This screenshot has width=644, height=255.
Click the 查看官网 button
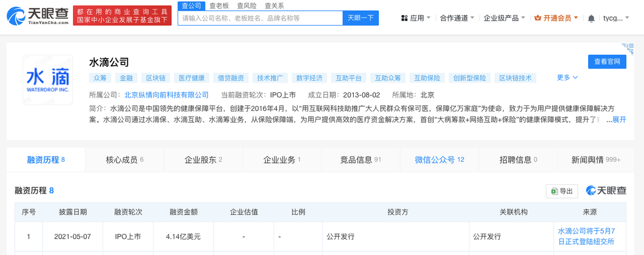click(x=607, y=62)
